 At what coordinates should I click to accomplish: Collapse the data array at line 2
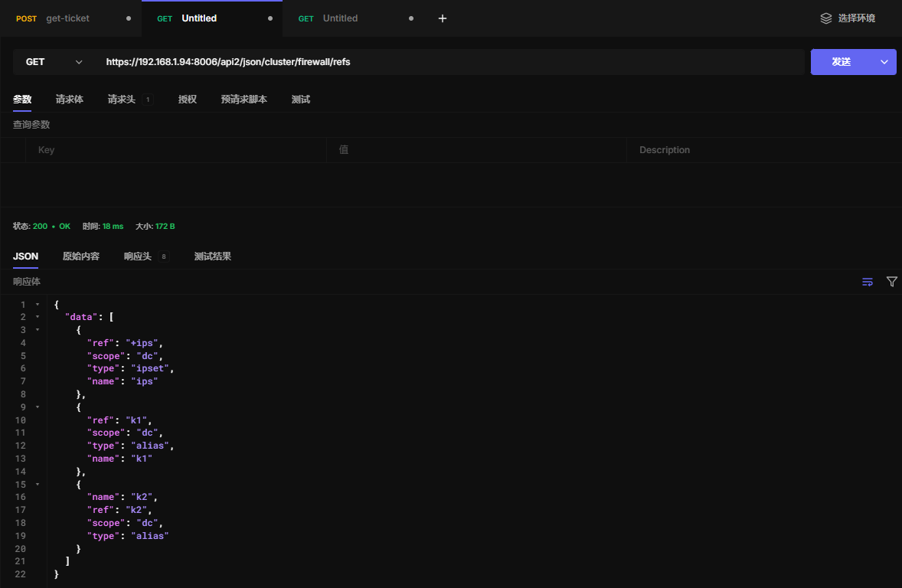point(38,317)
